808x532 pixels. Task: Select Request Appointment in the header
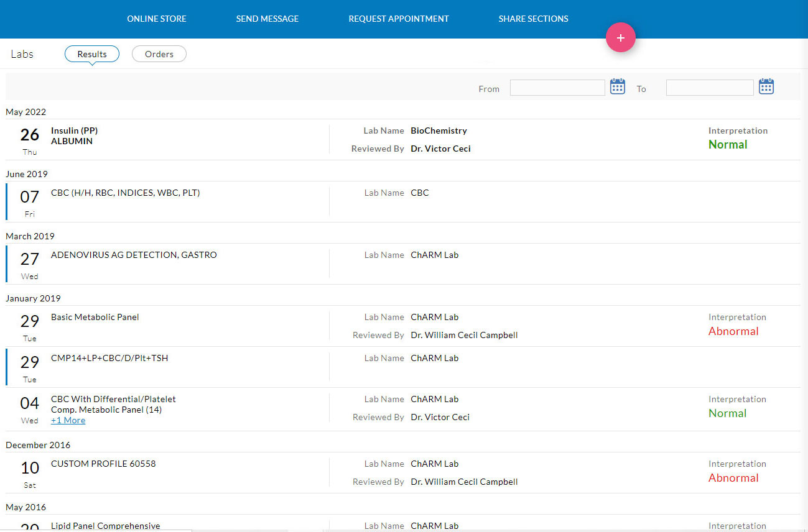pos(399,19)
